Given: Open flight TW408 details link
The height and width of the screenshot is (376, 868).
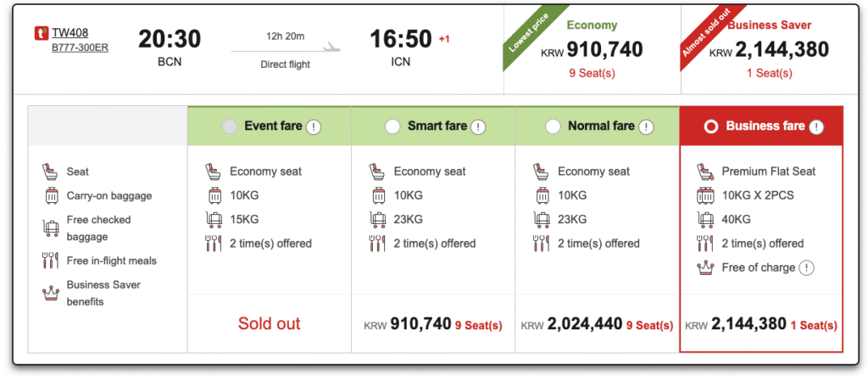Looking at the screenshot, I should tap(70, 33).
